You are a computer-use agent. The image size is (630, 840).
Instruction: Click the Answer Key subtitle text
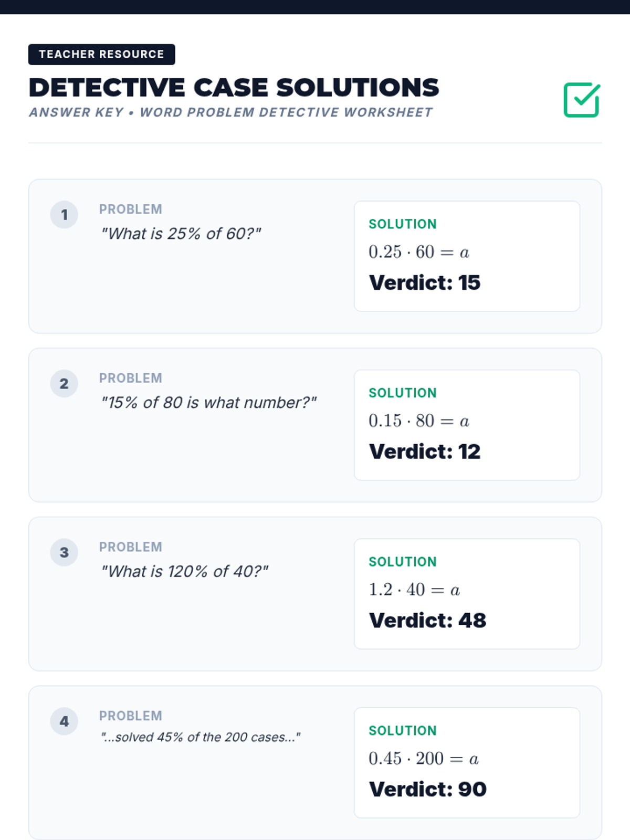pyautogui.click(x=230, y=112)
